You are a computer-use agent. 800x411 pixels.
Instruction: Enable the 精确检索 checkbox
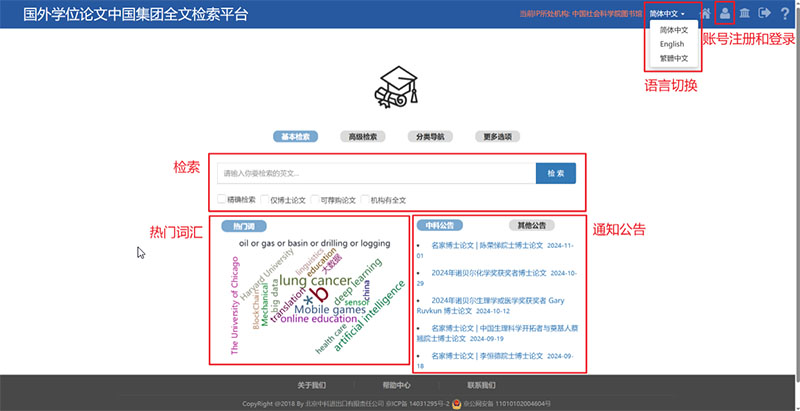[221, 199]
